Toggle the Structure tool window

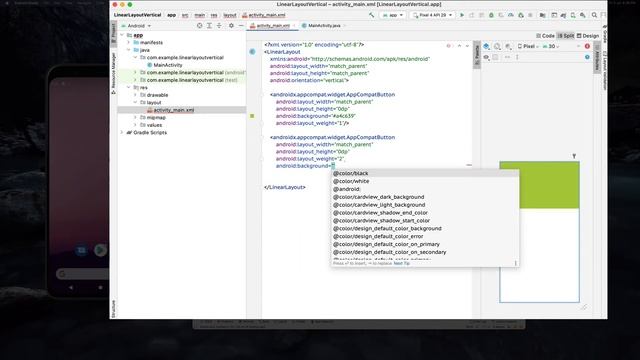113,309
